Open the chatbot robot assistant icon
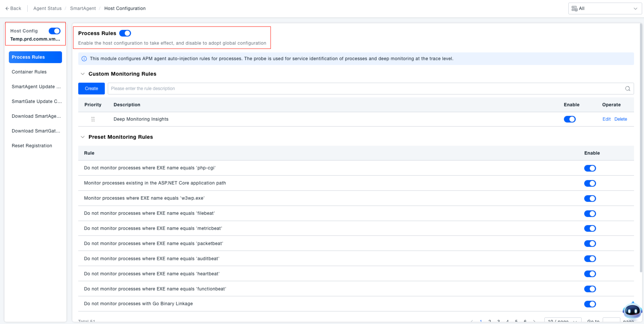Viewport: 644px width, 324px height. (x=632, y=310)
